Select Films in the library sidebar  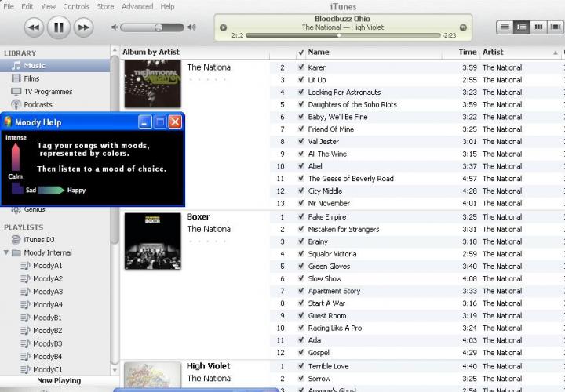point(55,78)
